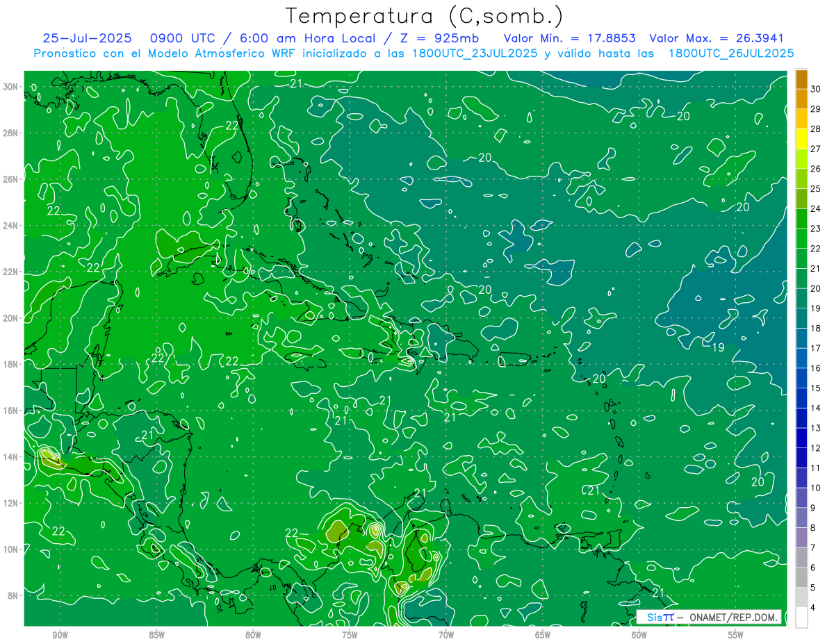
Task: Click legend label "27" on color bar
Action: coord(816,149)
